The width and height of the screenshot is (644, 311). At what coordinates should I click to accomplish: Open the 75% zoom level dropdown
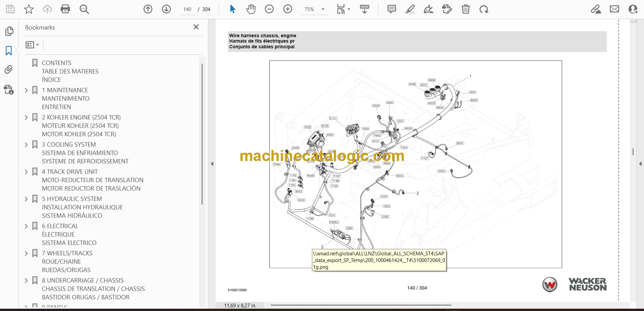[314, 9]
